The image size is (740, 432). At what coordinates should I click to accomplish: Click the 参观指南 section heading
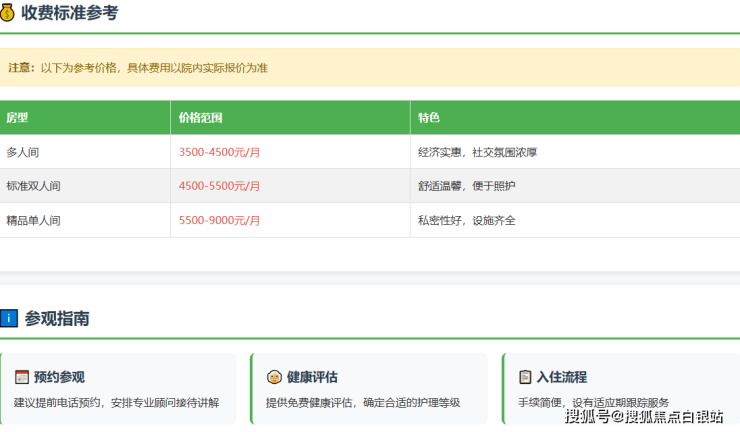point(57,319)
